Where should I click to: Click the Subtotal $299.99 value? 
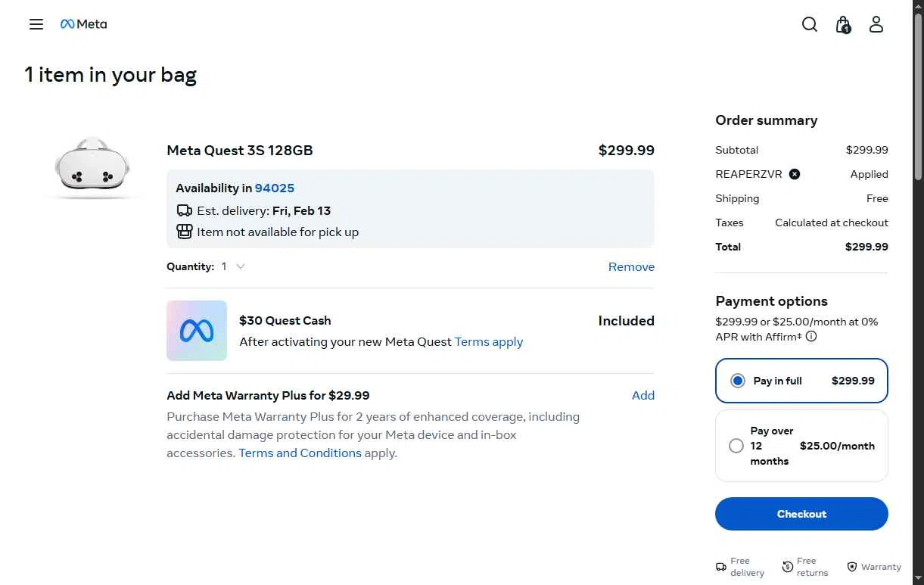[x=867, y=150]
